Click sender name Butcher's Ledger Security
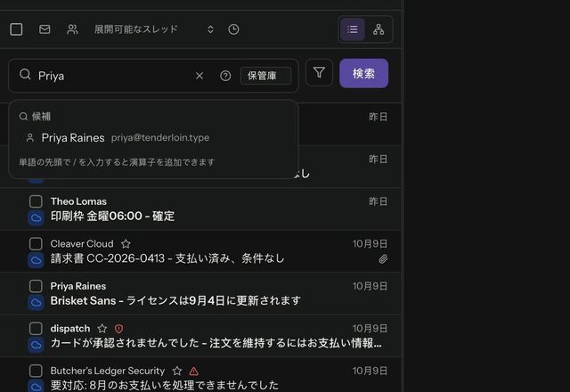This screenshot has height=392, width=570. point(108,371)
